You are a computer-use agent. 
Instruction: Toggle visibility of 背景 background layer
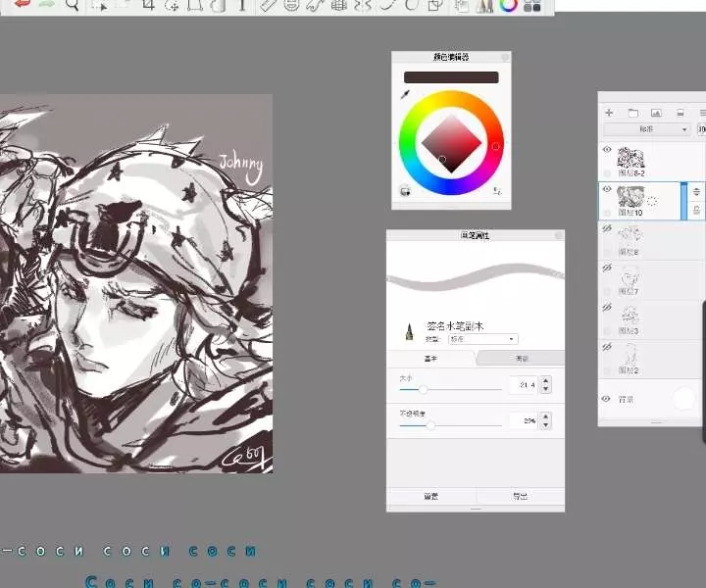point(607,399)
